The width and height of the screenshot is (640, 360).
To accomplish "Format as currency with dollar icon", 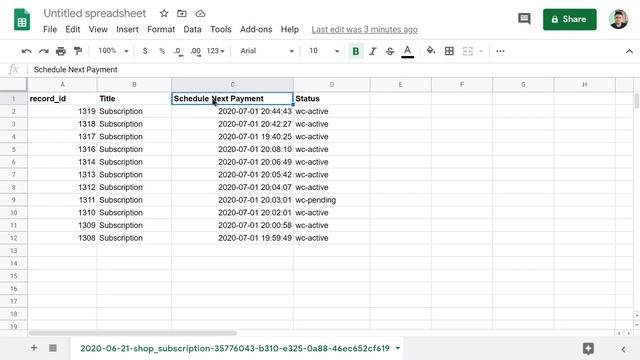I will (145, 51).
